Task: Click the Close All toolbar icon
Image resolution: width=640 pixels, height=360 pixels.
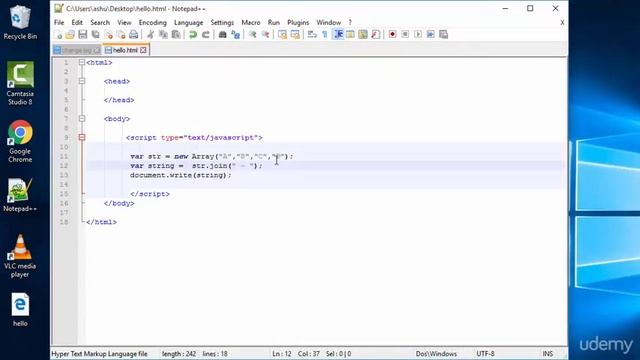Action: point(121,35)
